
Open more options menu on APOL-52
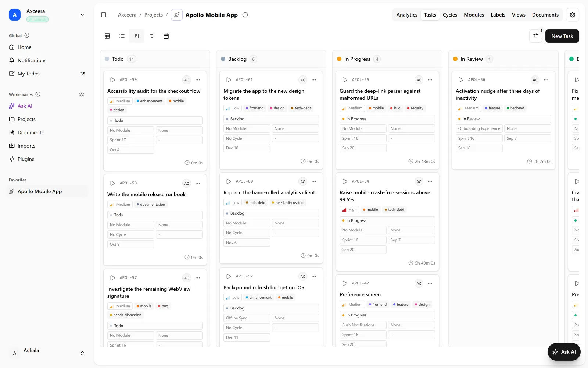click(x=314, y=276)
